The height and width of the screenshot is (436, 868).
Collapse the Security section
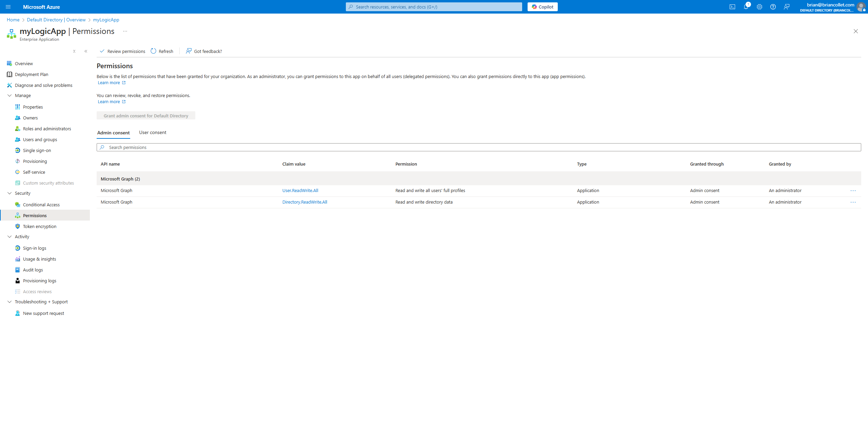coord(9,193)
